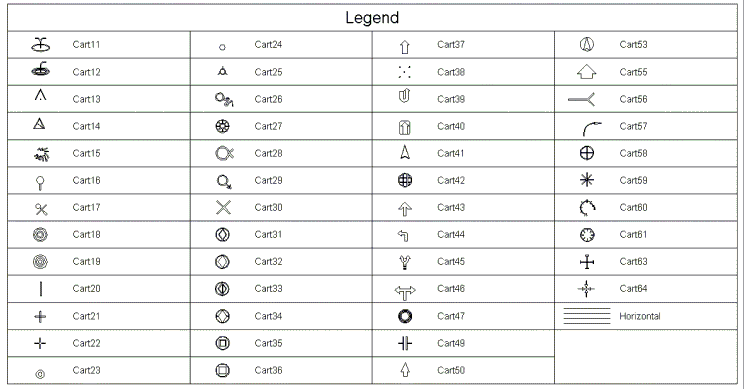Select the Cart49 capacitor-like symbol

pos(405,343)
